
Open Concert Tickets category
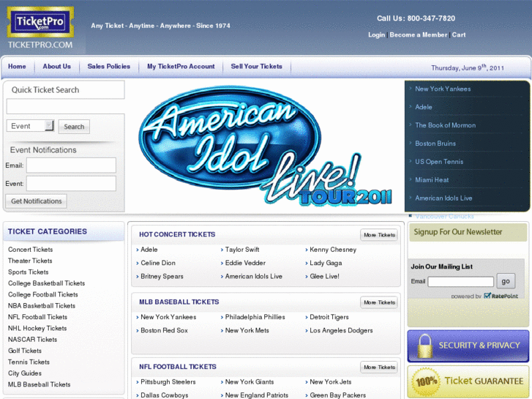(x=31, y=250)
